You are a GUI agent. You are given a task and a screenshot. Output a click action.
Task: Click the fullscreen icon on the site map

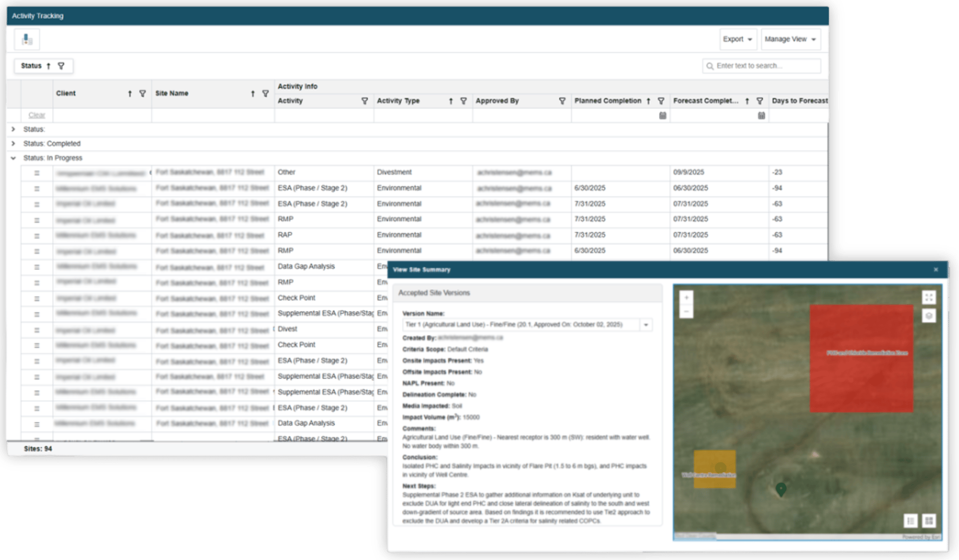[x=929, y=297]
